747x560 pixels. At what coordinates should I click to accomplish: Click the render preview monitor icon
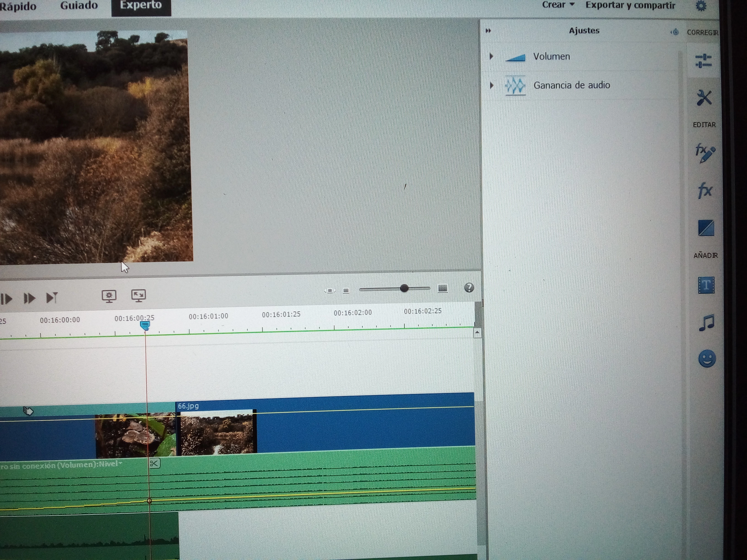109,296
